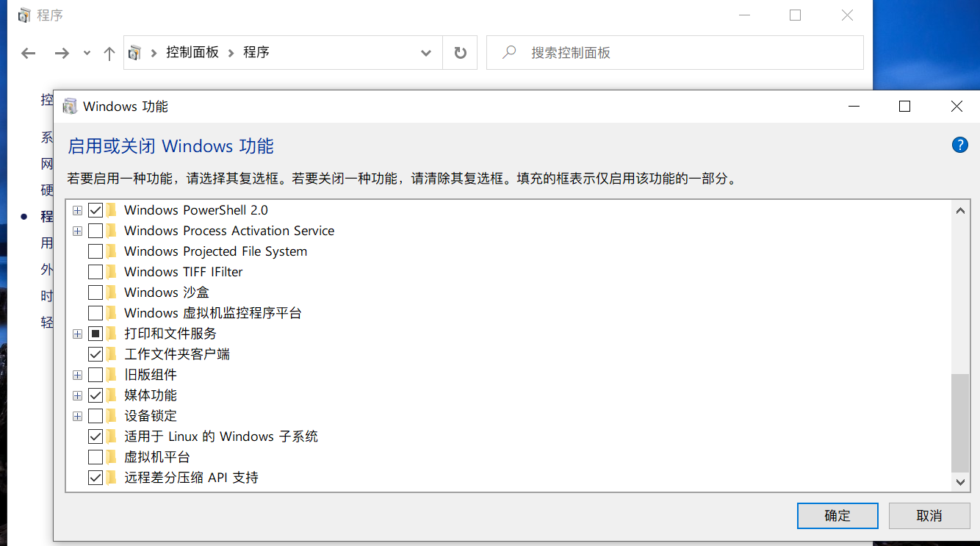Expand the 打印和文件服务 node

click(x=78, y=334)
